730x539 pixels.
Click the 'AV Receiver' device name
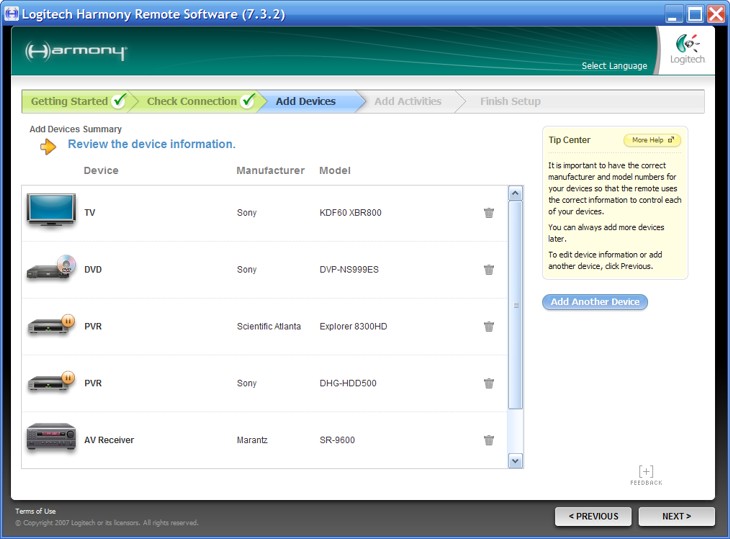(x=109, y=440)
